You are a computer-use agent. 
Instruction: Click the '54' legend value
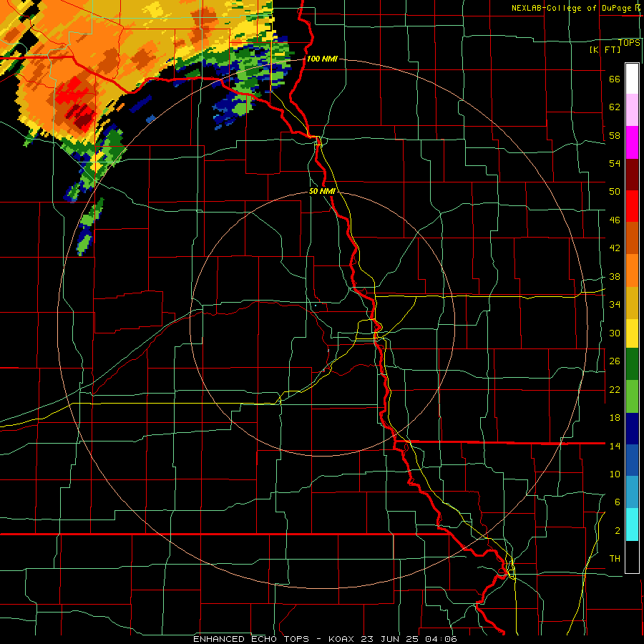tap(615, 163)
